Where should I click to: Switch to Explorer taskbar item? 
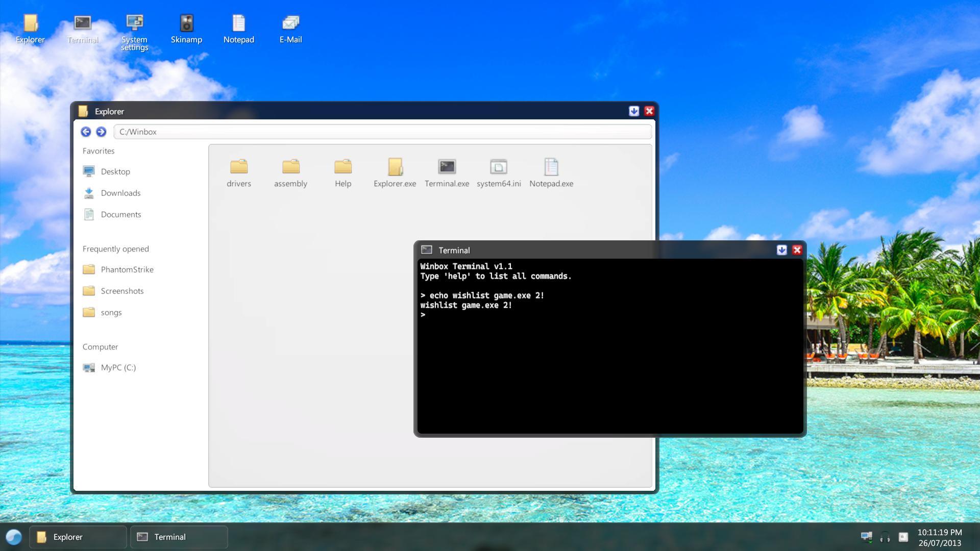pyautogui.click(x=78, y=537)
